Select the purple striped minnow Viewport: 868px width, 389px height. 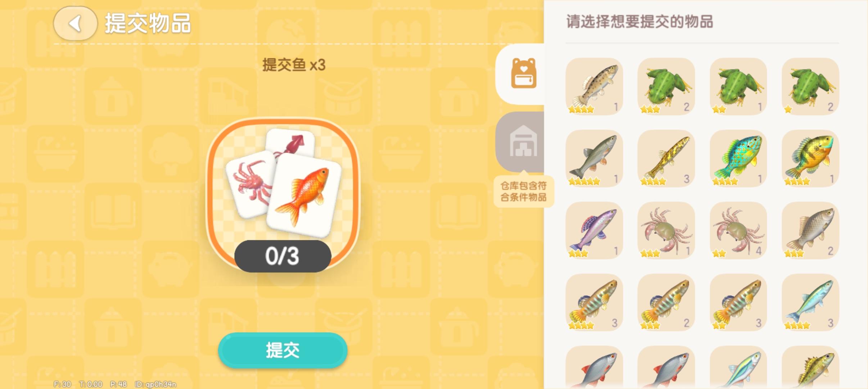pos(594,231)
